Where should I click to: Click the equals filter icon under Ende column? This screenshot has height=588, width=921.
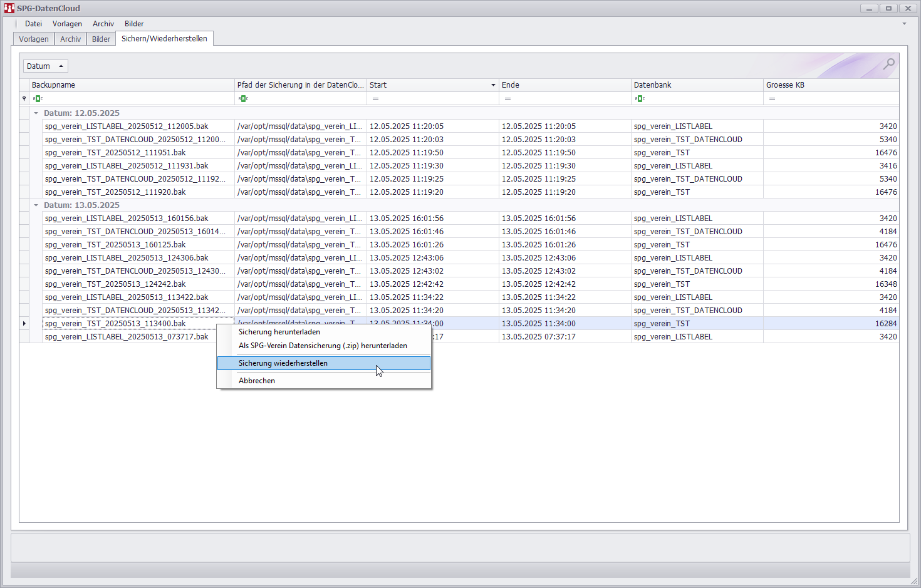[507, 98]
